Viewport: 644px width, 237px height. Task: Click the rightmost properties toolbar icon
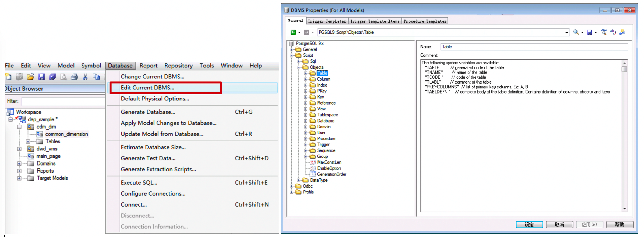click(x=622, y=32)
